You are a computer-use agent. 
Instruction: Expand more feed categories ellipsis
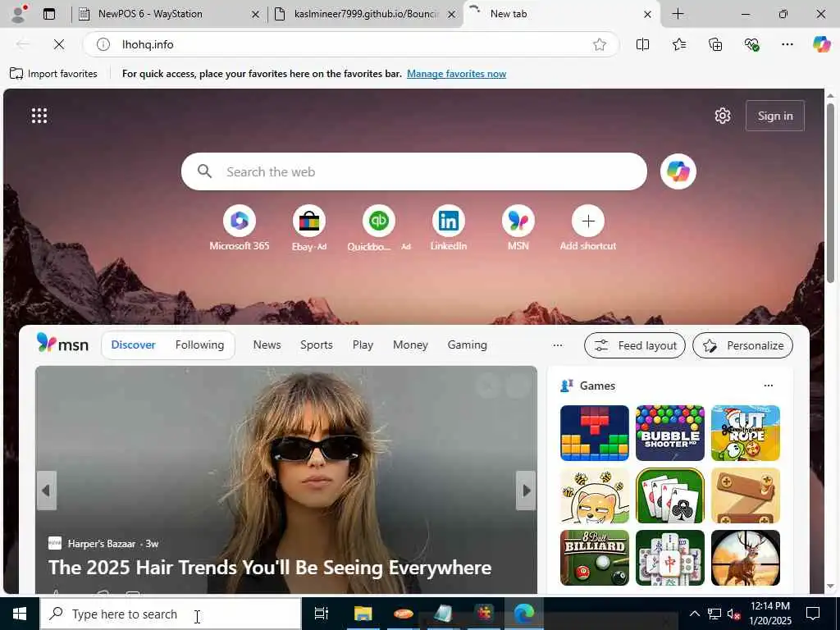tap(558, 345)
